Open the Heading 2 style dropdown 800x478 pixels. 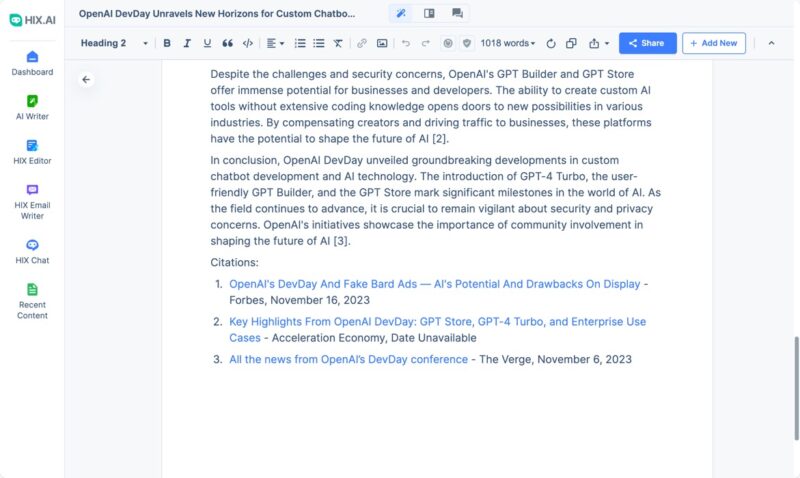[114, 43]
